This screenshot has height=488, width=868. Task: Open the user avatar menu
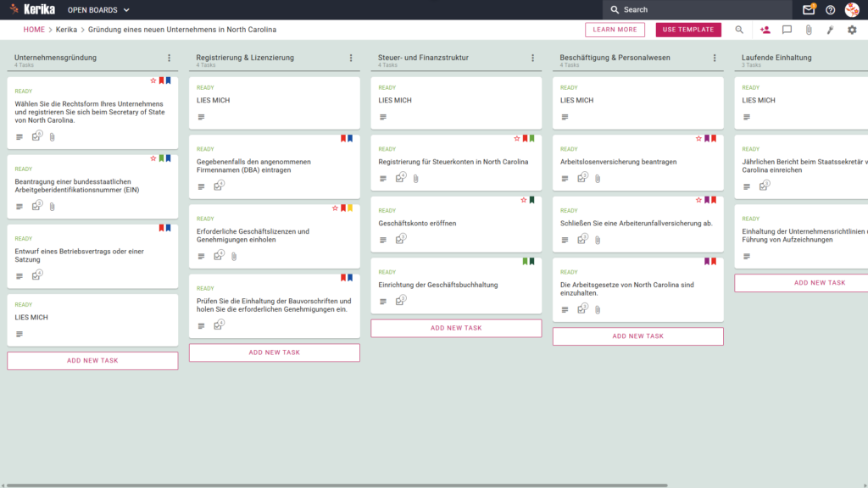coord(852,9)
